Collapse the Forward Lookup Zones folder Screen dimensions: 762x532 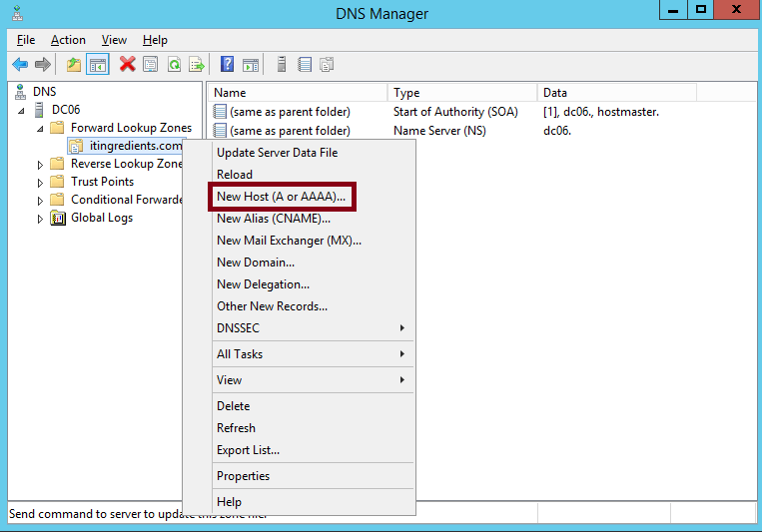[40, 128]
